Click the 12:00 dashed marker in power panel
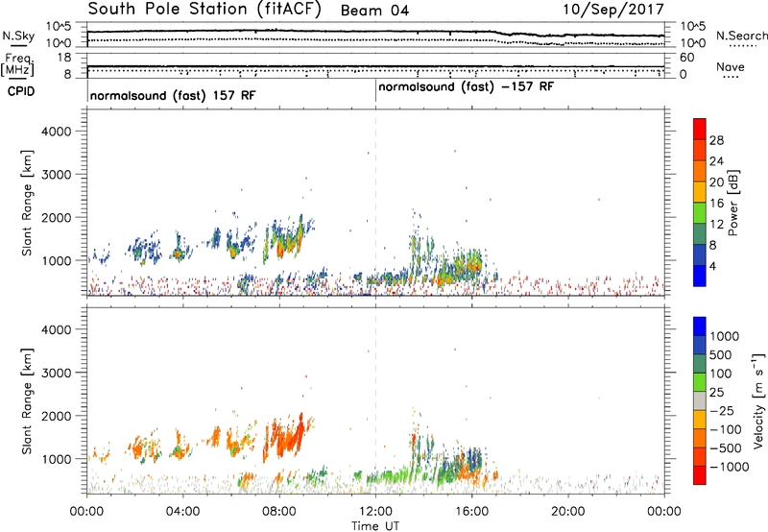This screenshot has width=768, height=532. point(375,202)
